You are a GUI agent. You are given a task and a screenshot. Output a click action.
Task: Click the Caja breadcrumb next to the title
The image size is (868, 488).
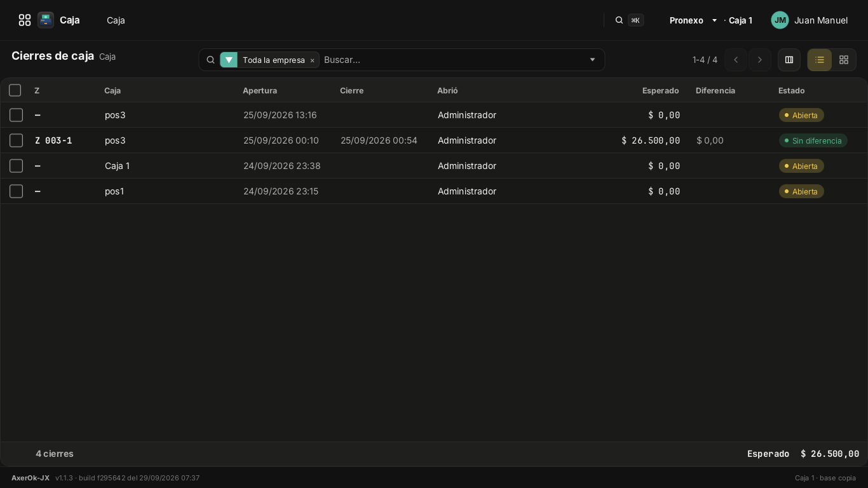(107, 57)
